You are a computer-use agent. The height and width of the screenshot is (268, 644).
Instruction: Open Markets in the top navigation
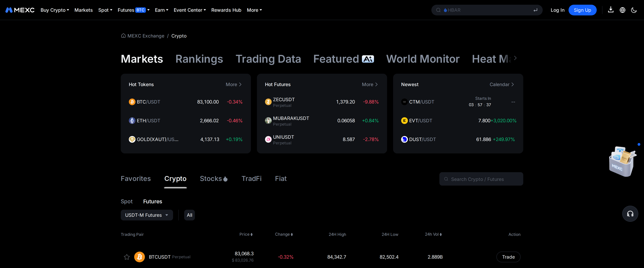(x=84, y=10)
